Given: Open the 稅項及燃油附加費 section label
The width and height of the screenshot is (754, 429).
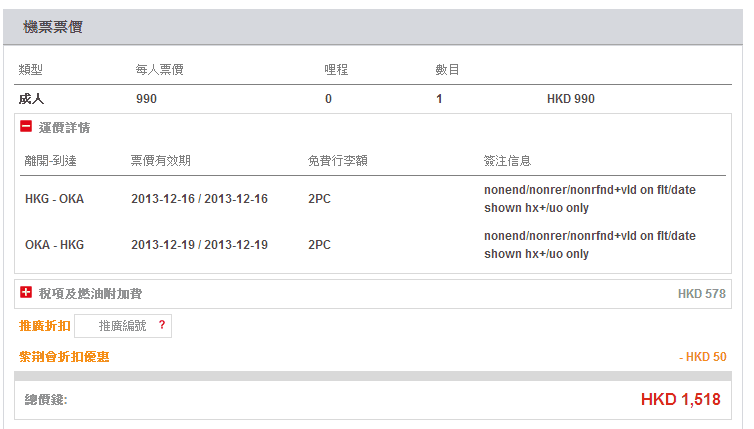Looking at the screenshot, I should 90,293.
